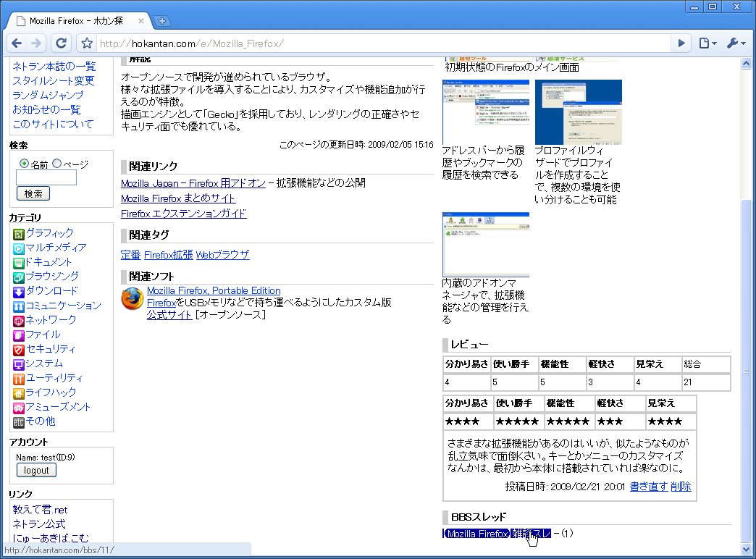Open the Mozilla Firefox まとめサイト link

(x=178, y=198)
